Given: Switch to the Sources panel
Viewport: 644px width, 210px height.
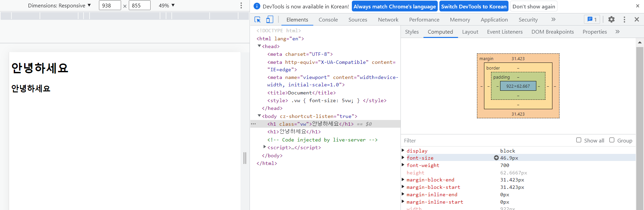Looking at the screenshot, I should point(358,19).
